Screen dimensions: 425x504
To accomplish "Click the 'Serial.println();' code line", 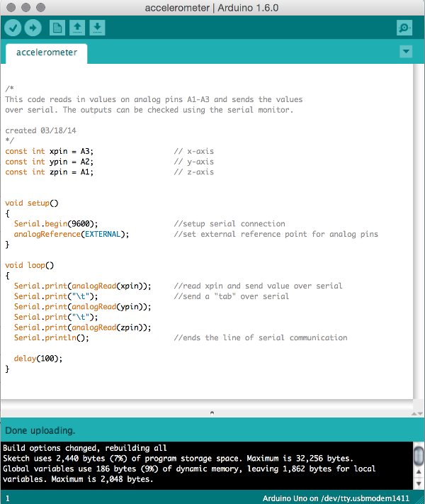I will pyautogui.click(x=52, y=338).
